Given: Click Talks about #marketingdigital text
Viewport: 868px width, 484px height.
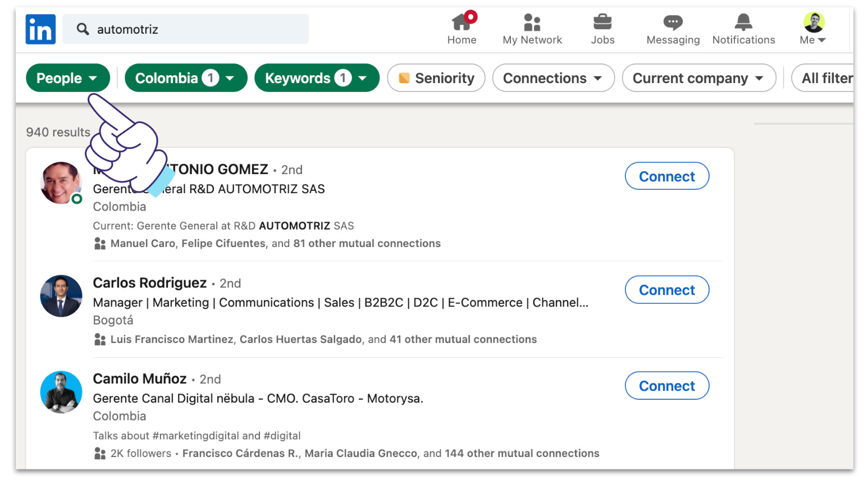Looking at the screenshot, I should (x=197, y=436).
